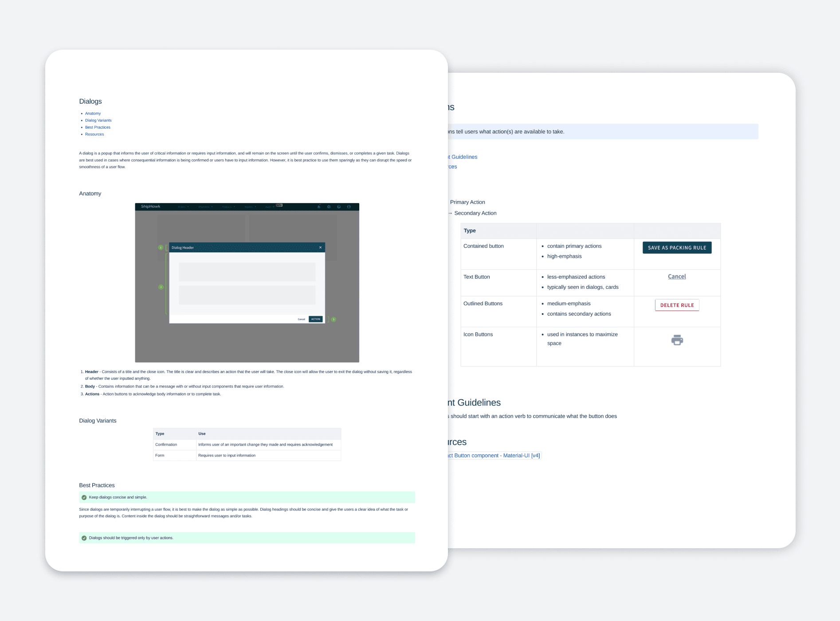Click SAVE AS PACKING RULE contained button
The height and width of the screenshot is (621, 840).
[x=677, y=248]
